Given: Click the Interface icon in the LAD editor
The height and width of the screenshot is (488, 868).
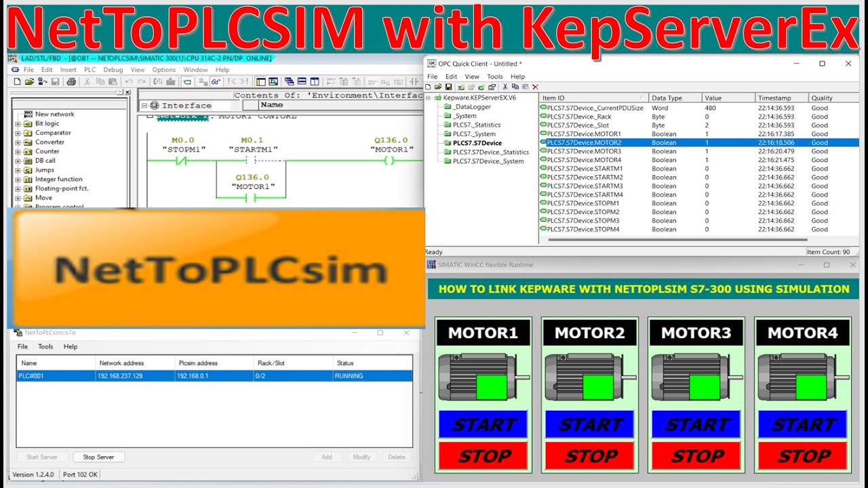Looking at the screenshot, I should [x=154, y=105].
